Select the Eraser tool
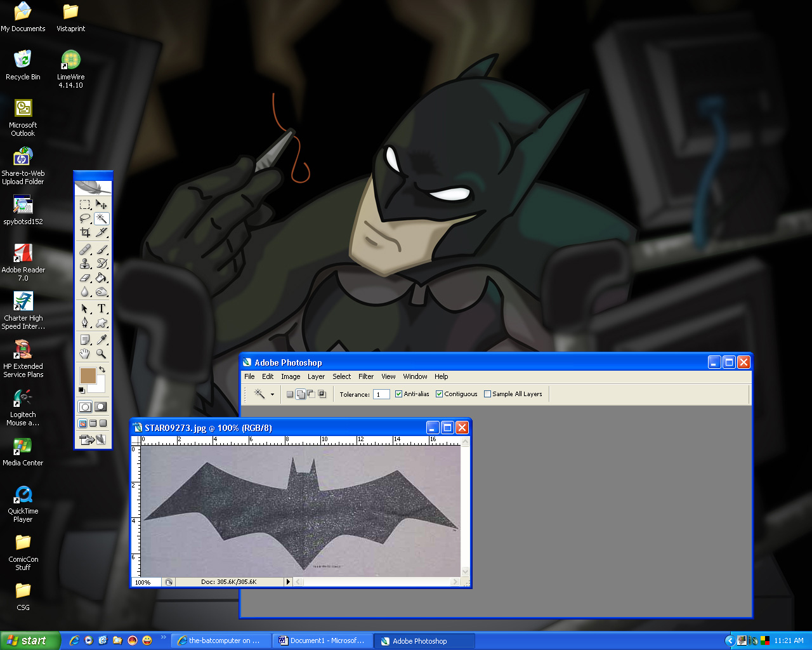 (85, 277)
